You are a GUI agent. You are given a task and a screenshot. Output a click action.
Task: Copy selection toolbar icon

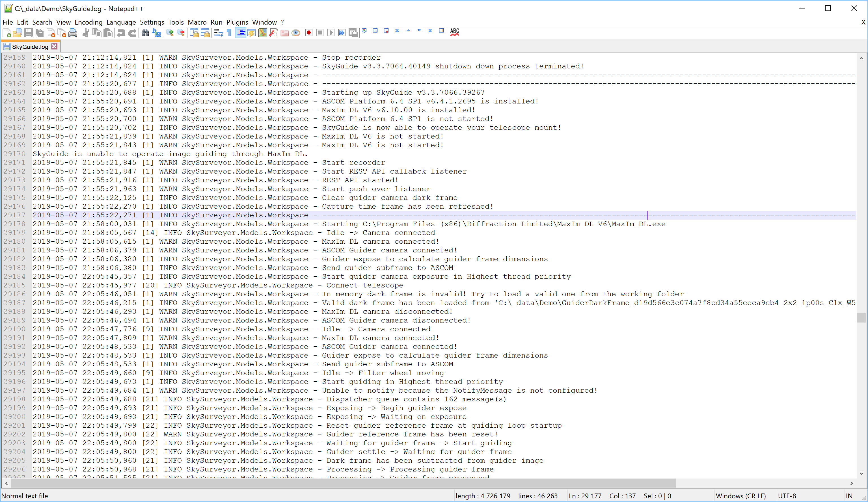tap(97, 33)
